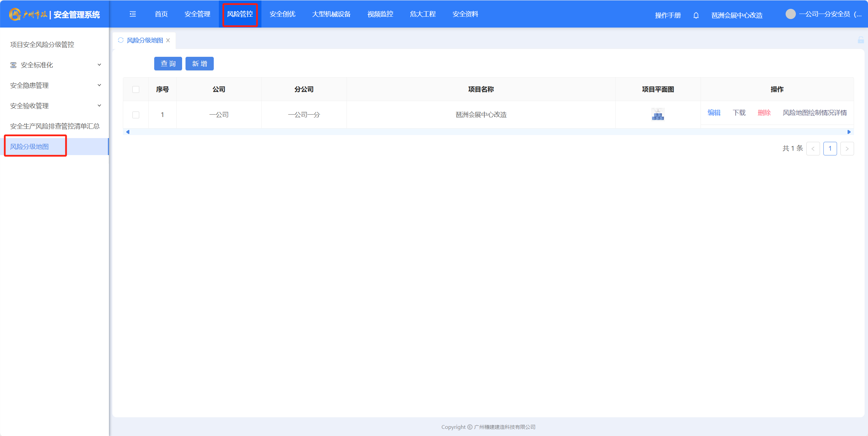Click the 删除 link in the row
This screenshot has width=868, height=436.
coord(764,113)
